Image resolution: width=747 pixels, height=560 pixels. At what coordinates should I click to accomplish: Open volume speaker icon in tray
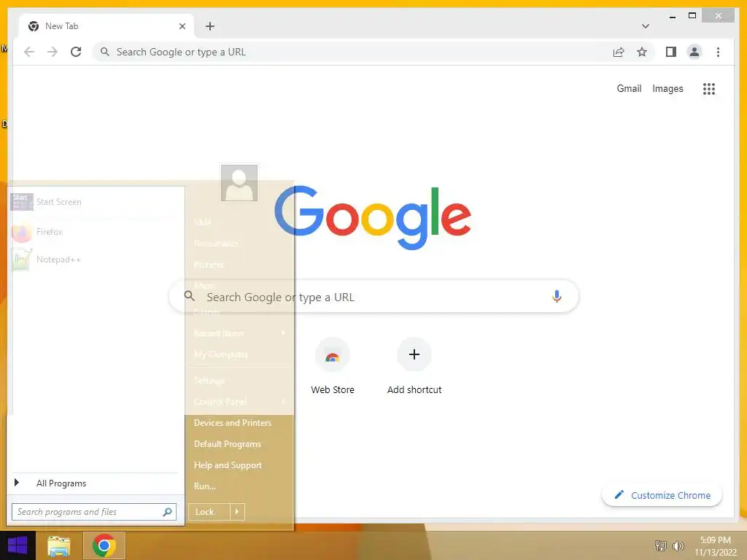pyautogui.click(x=678, y=545)
